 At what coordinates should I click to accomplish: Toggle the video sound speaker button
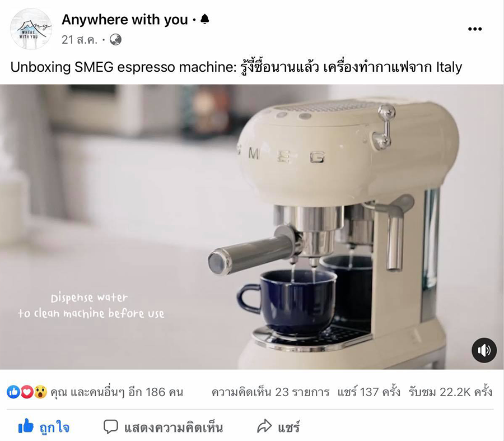484,350
